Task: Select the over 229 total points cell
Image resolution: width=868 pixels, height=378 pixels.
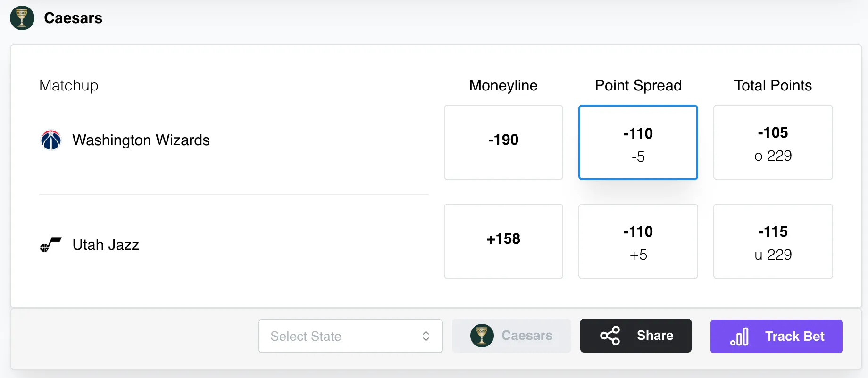Action: coord(773,142)
